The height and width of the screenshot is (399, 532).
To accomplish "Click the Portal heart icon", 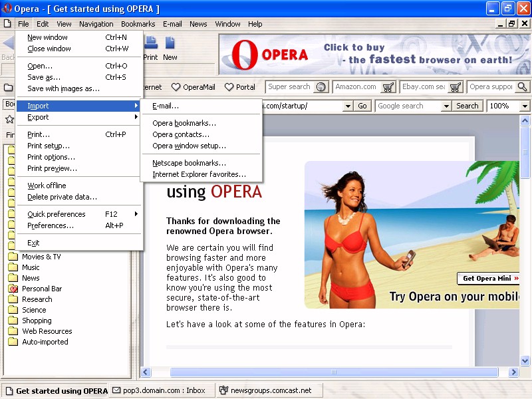I will pyautogui.click(x=229, y=87).
